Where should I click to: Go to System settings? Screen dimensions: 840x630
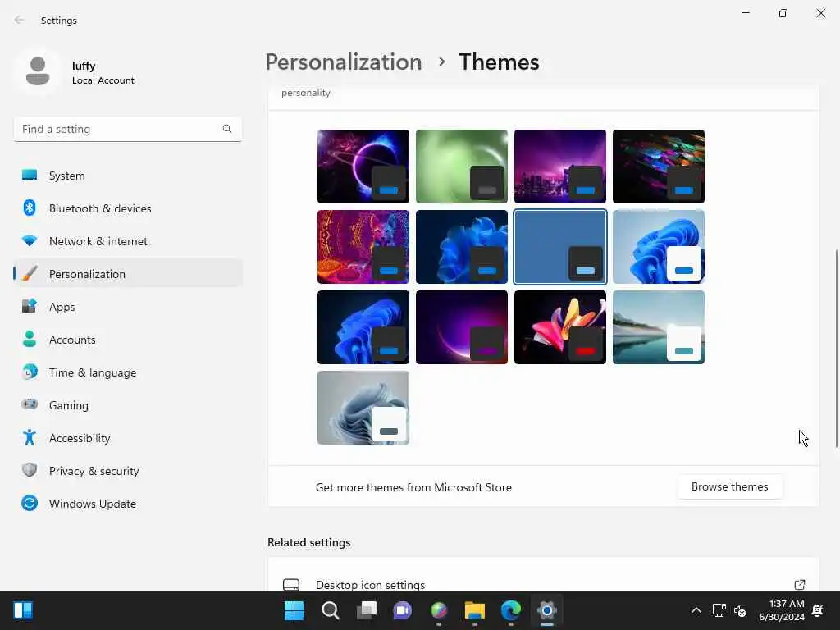coord(127,176)
